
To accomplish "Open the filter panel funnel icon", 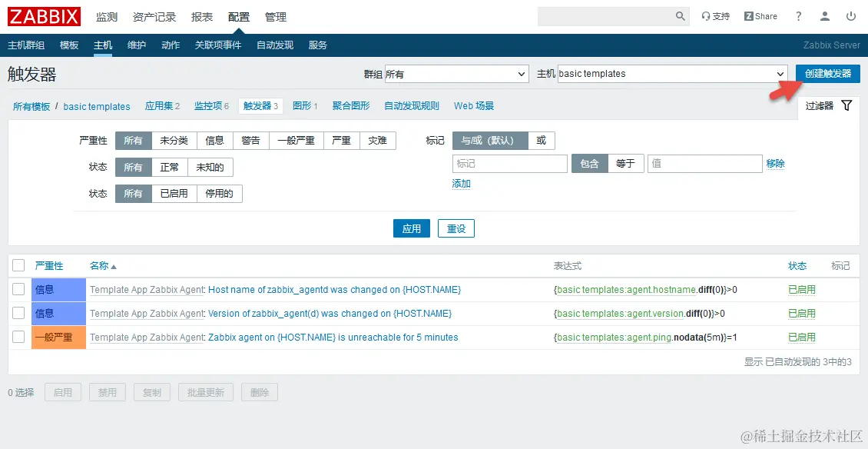I will pyautogui.click(x=846, y=106).
